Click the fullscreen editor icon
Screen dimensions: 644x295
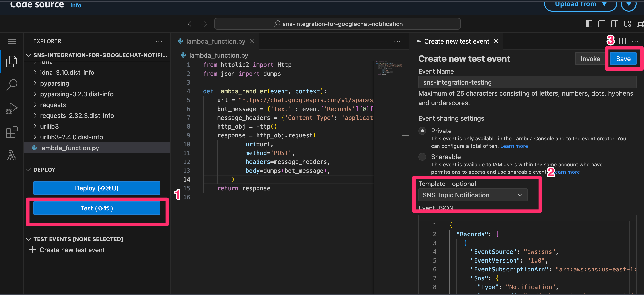pyautogui.click(x=640, y=24)
